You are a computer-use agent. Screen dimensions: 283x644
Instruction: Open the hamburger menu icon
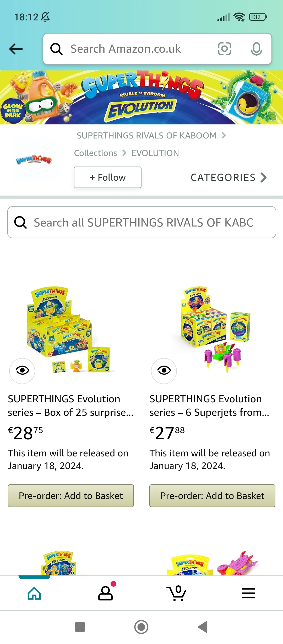[x=248, y=593]
